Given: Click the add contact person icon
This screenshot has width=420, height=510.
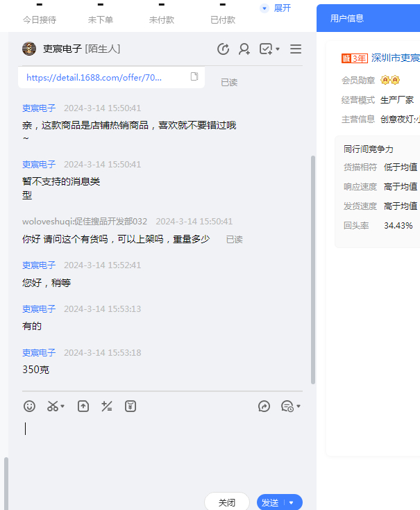Looking at the screenshot, I should pos(244,49).
